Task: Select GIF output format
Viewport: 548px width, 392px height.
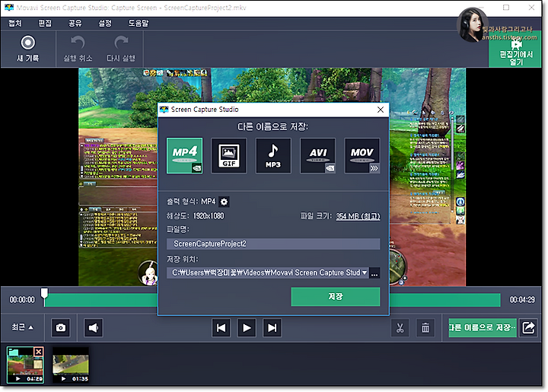Action: [229, 155]
